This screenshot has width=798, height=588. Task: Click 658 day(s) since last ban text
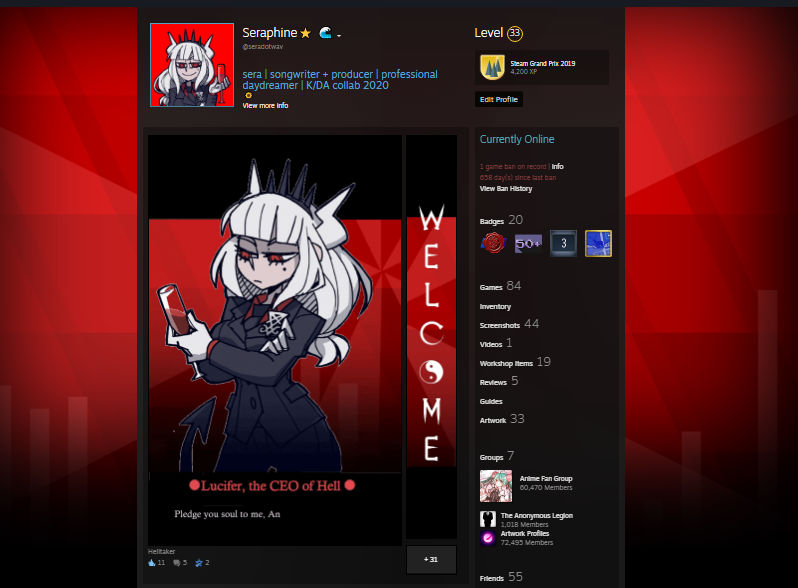(518, 178)
